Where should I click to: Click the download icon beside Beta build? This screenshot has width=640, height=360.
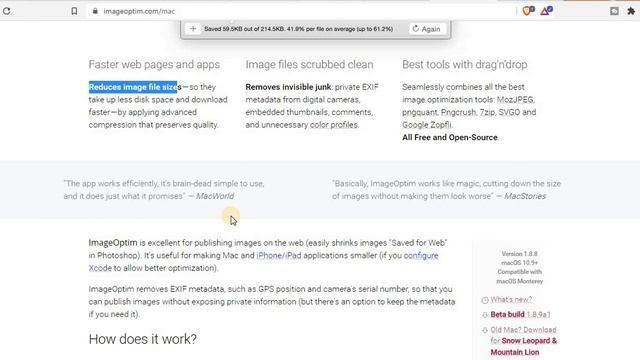485,315
